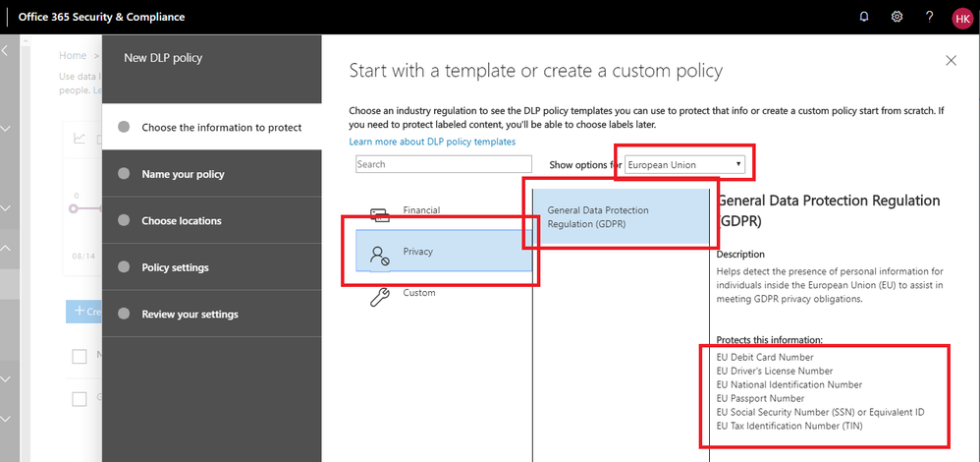The image size is (980, 462).
Task: Open the help question mark
Action: pyautogui.click(x=929, y=17)
